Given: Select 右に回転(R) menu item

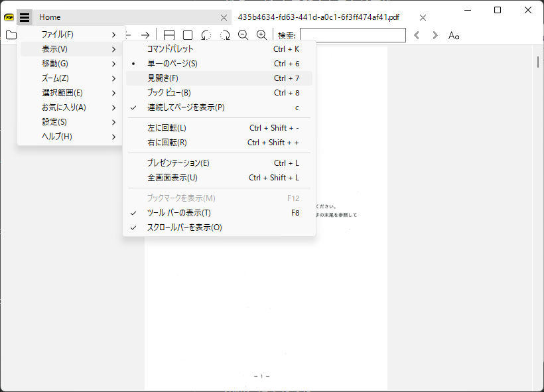Looking at the screenshot, I should [220, 142].
